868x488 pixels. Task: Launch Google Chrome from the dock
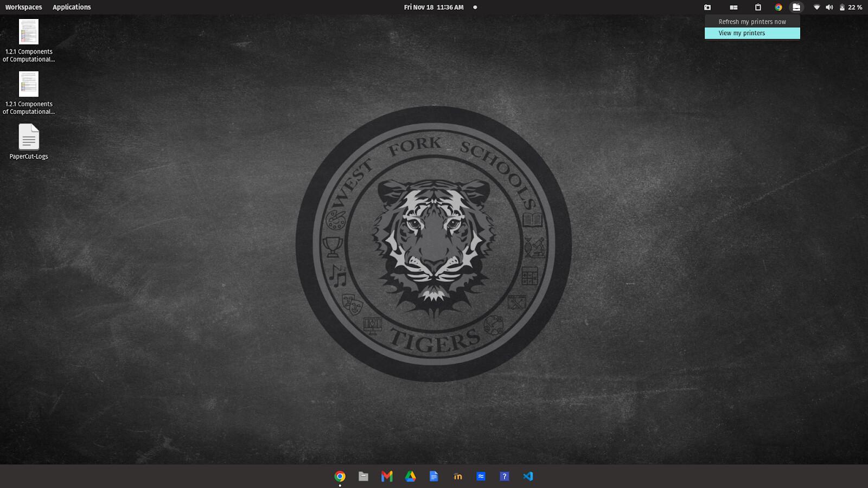click(x=340, y=476)
